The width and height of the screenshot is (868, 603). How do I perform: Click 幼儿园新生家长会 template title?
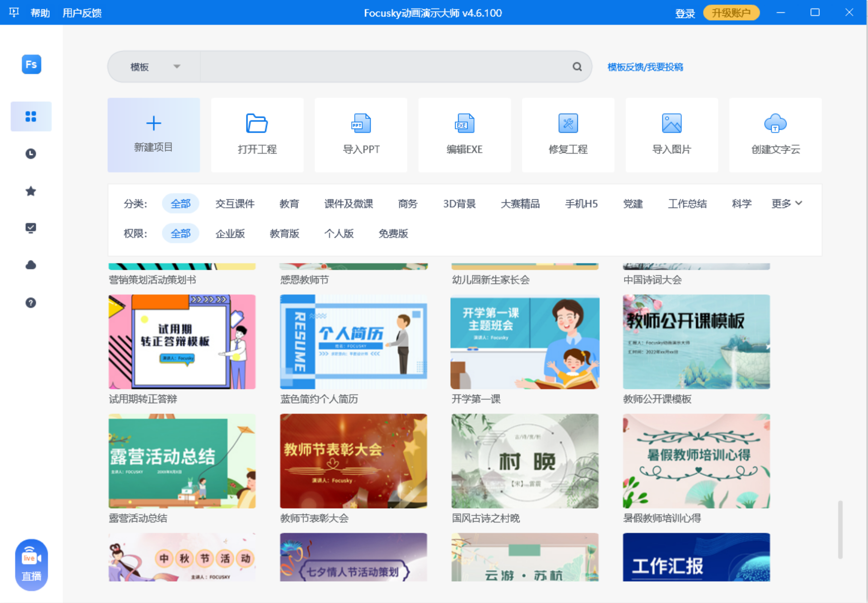490,280
